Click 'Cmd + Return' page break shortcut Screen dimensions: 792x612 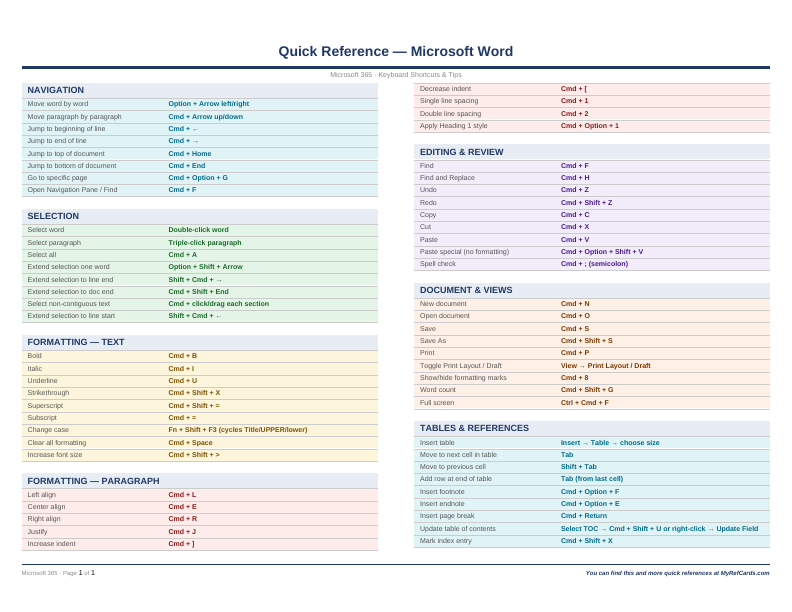(584, 516)
